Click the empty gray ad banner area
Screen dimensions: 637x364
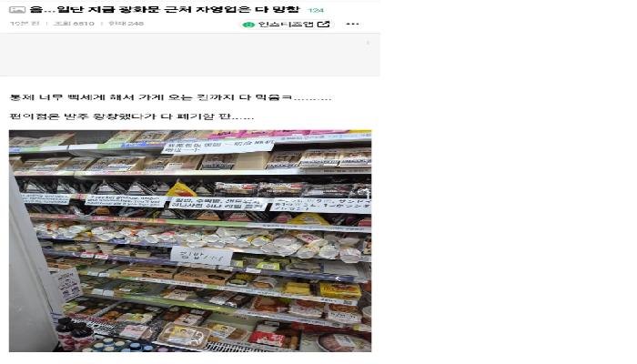(189, 55)
